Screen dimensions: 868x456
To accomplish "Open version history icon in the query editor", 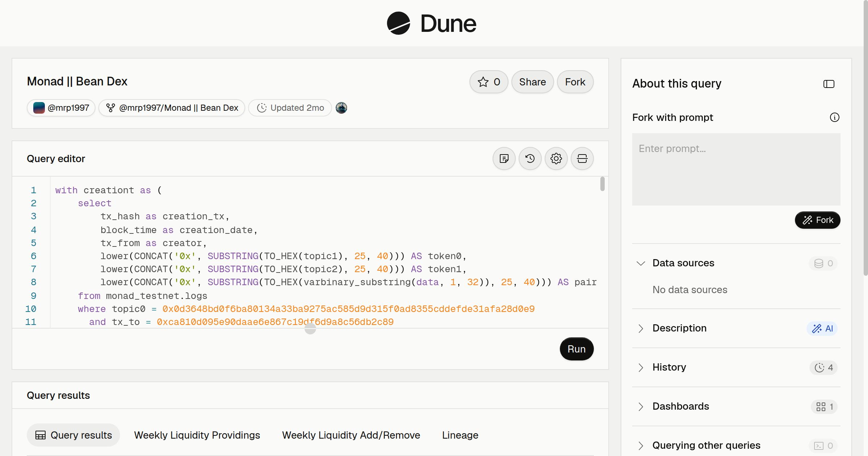I will coord(530,159).
